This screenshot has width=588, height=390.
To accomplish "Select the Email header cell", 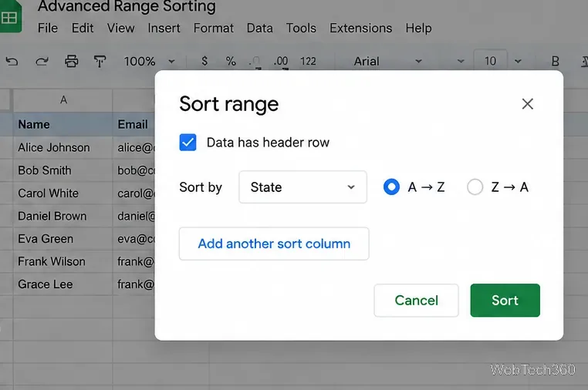I will (133, 124).
